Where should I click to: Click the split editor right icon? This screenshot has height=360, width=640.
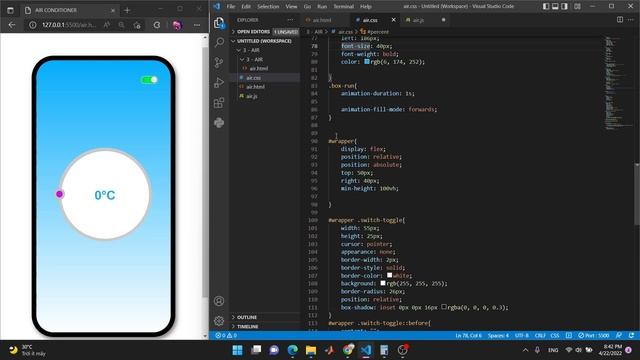click(620, 20)
